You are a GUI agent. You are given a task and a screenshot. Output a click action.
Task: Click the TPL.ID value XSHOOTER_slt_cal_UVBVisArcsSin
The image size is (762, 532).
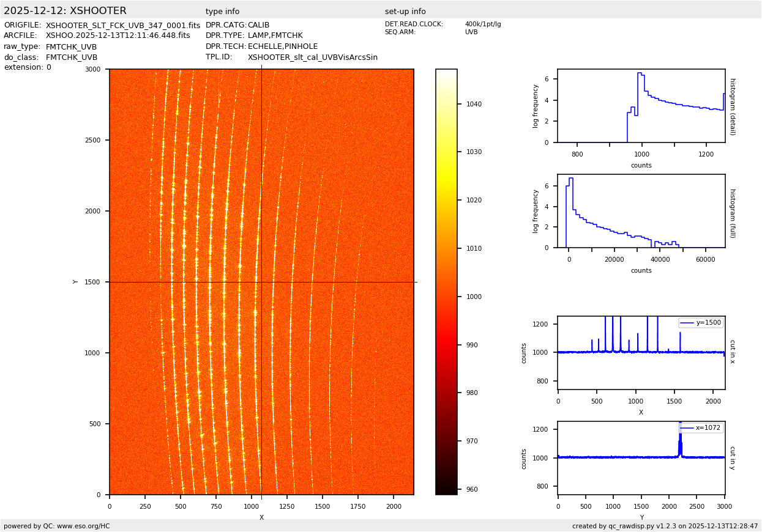tap(312, 57)
